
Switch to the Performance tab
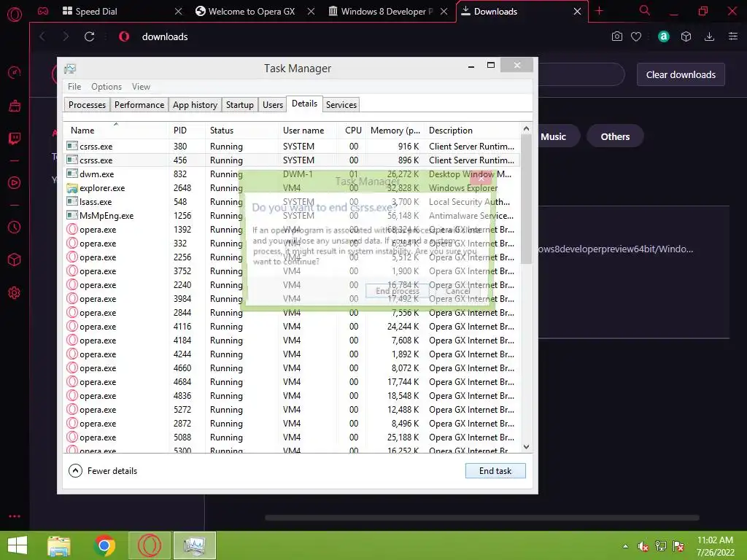point(139,105)
